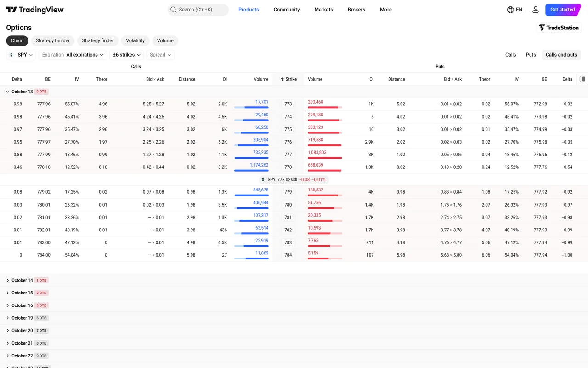Image resolution: width=588 pixels, height=368 pixels.
Task: Open the TradingView logo home link
Action: click(x=35, y=10)
